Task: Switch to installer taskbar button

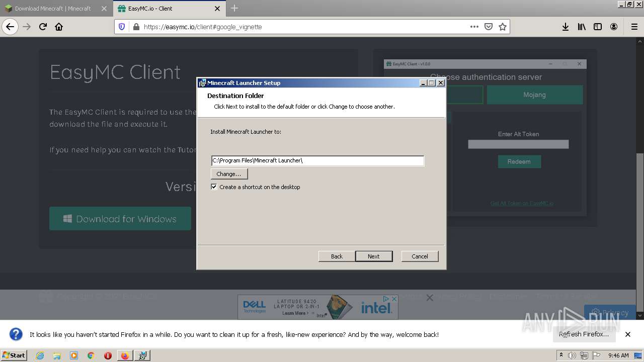Action: [142, 355]
